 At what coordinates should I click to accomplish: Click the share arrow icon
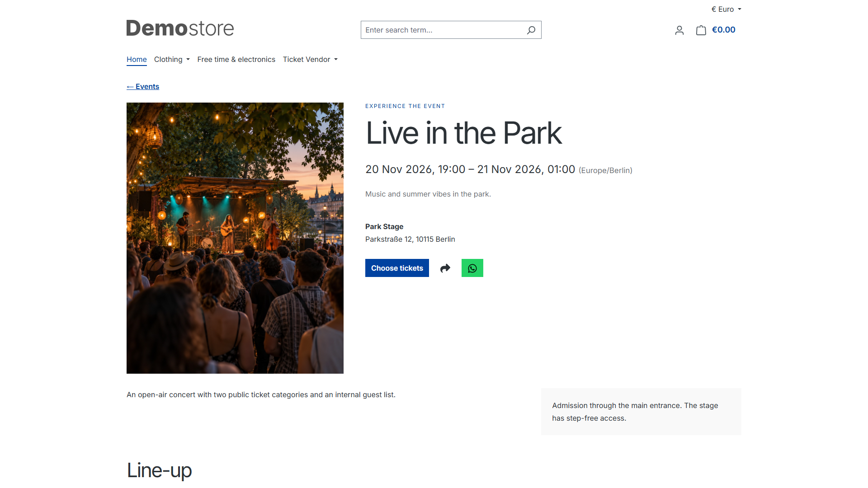click(445, 268)
